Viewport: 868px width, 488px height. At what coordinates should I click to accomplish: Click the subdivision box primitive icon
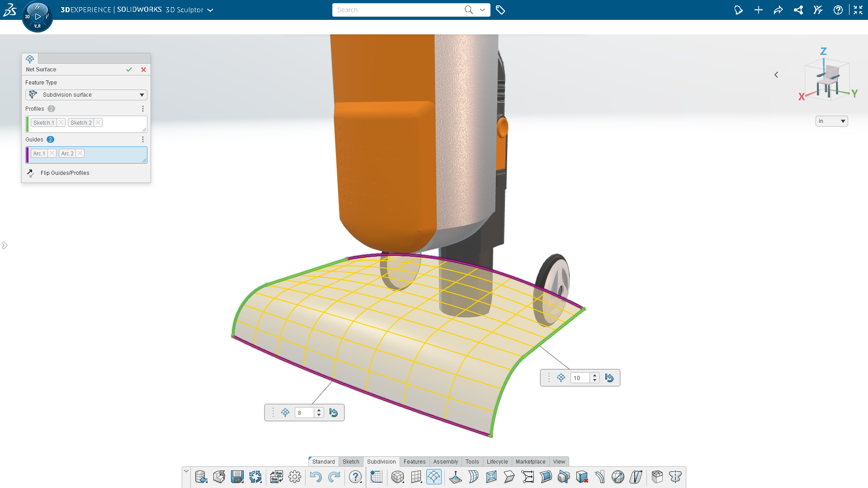pyautogui.click(x=397, y=477)
